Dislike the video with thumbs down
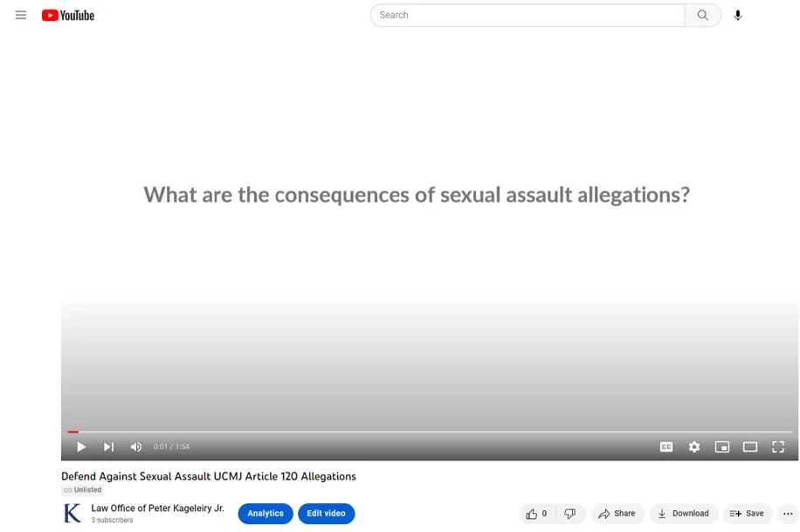Screen dimensions: 800x532 tap(570, 514)
